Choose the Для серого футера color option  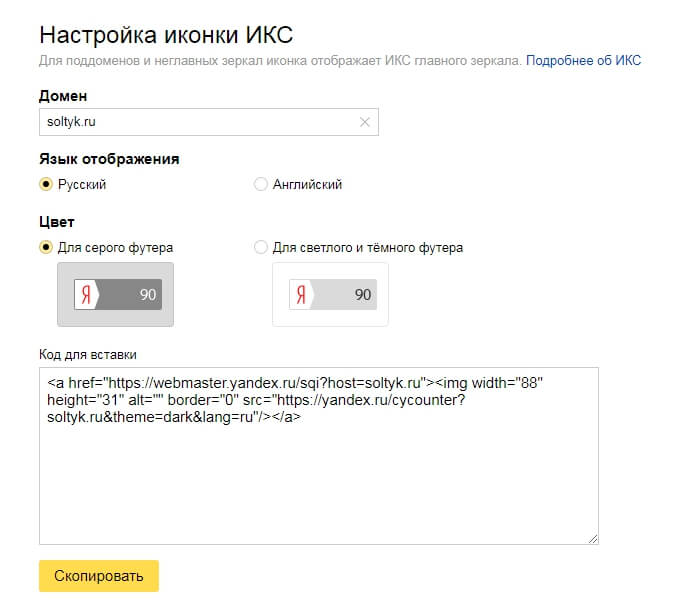[x=45, y=247]
